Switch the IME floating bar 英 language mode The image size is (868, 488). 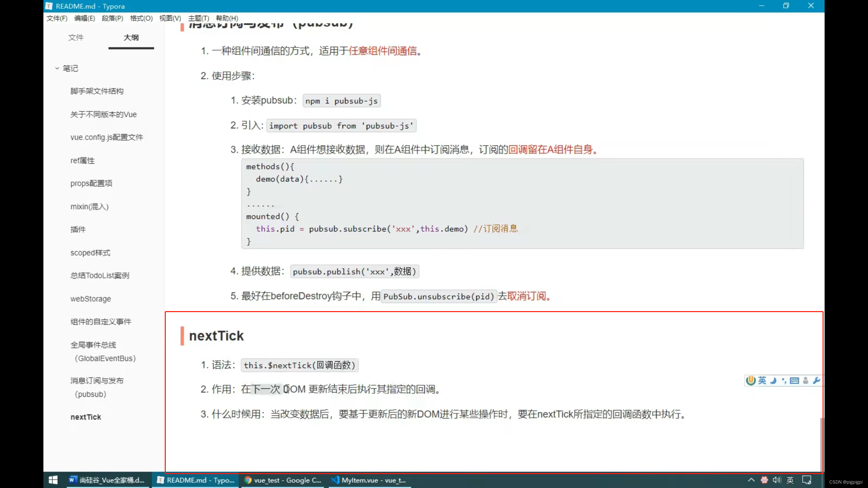pos(762,381)
